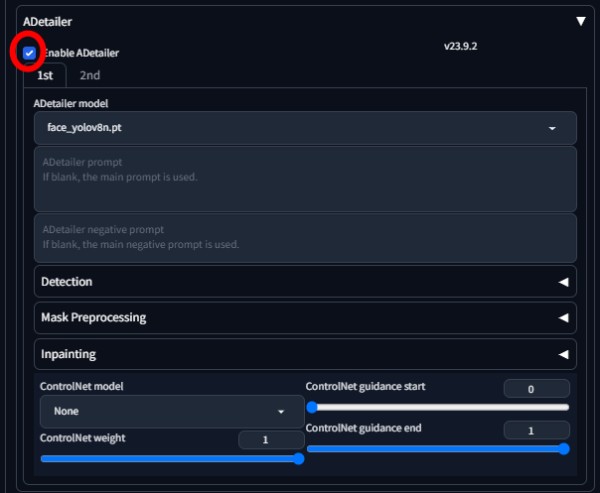600x493 pixels.
Task: Focus the ADetailer prompt text box
Action: (305, 179)
